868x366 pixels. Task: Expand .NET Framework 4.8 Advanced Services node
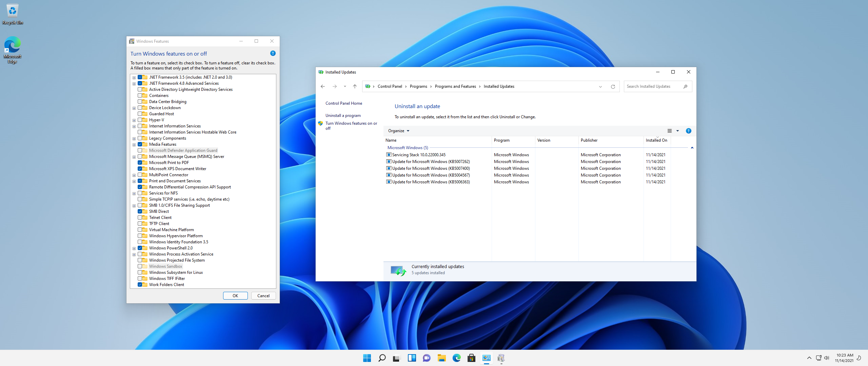134,84
